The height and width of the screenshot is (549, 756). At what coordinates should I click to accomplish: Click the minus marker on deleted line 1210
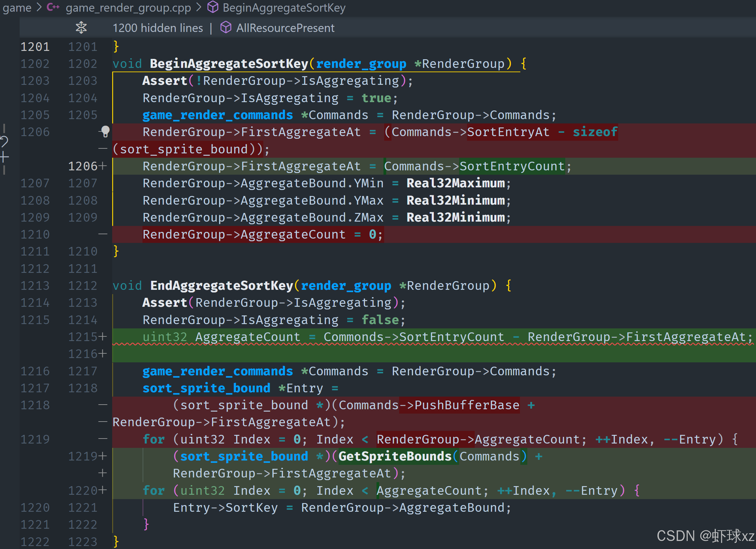click(103, 235)
